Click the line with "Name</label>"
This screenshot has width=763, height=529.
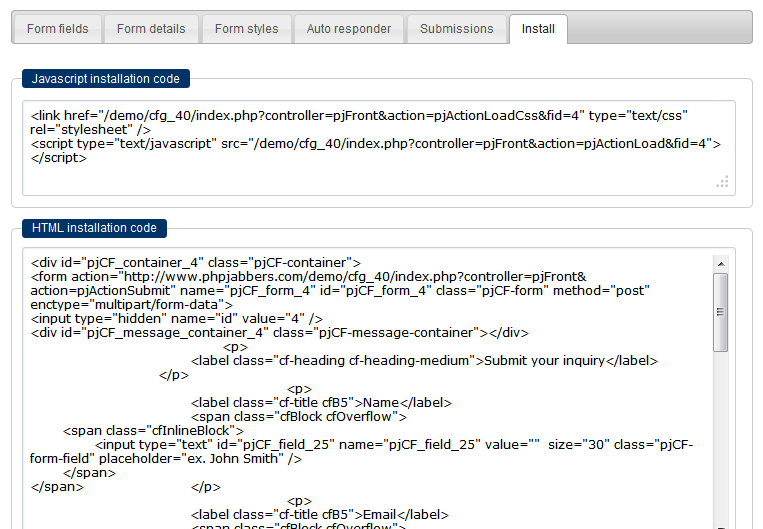[x=321, y=403]
